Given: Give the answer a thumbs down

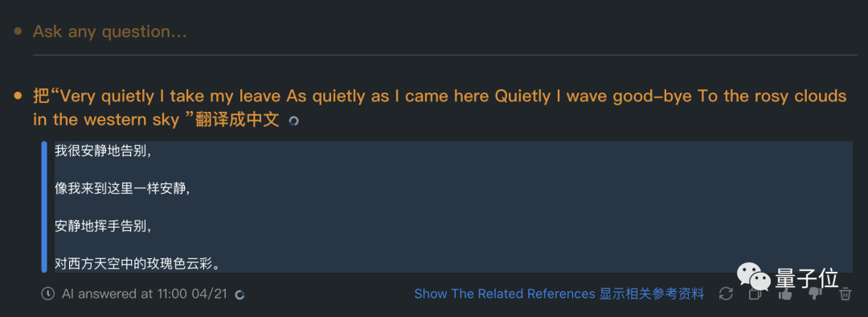Looking at the screenshot, I should (x=815, y=294).
